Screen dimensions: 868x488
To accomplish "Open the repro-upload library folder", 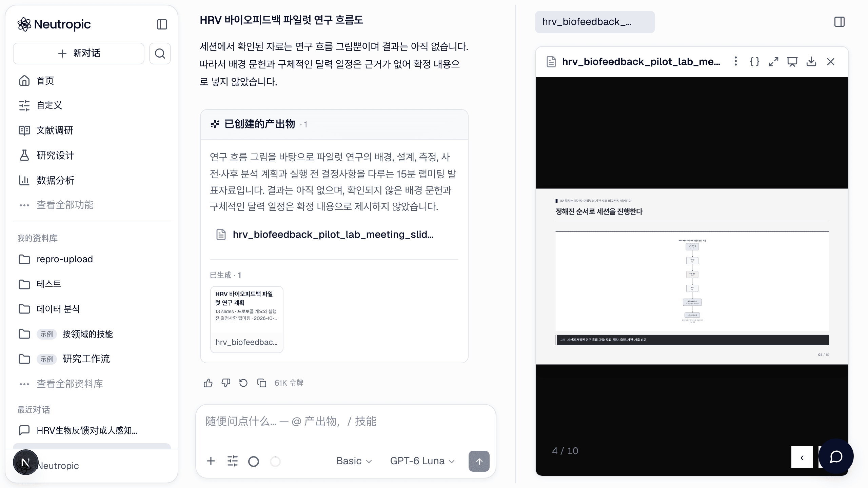I will (x=92, y=259).
